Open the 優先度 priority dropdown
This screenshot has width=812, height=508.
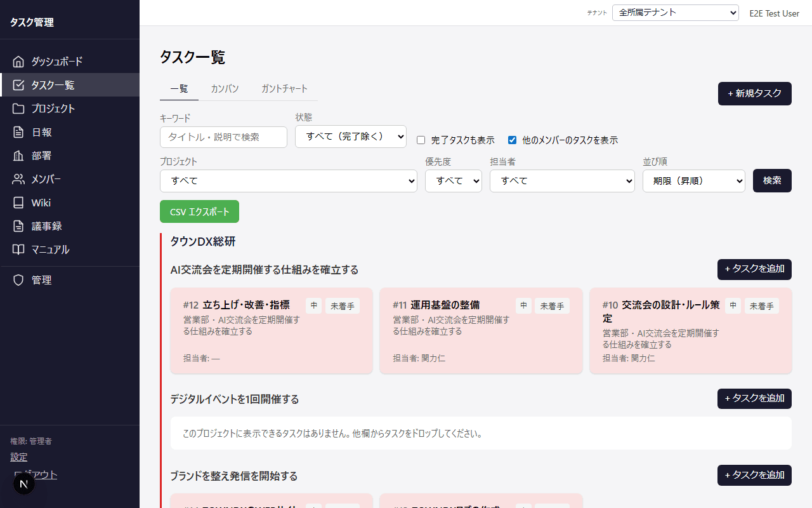click(453, 180)
